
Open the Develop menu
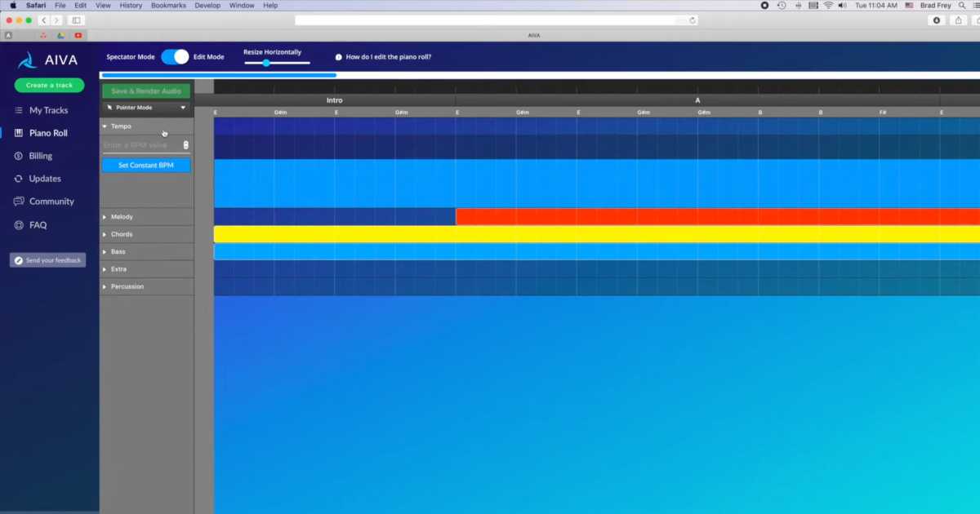pyautogui.click(x=207, y=5)
